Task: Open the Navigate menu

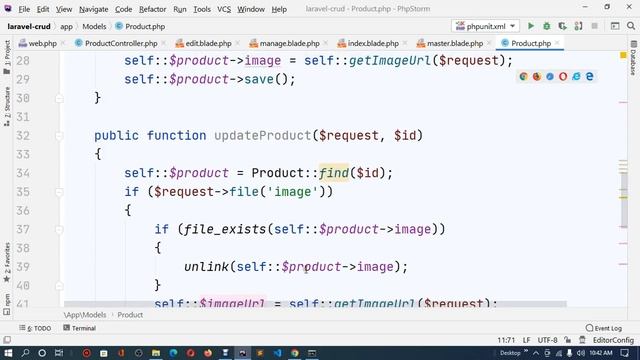Action: 93,9
